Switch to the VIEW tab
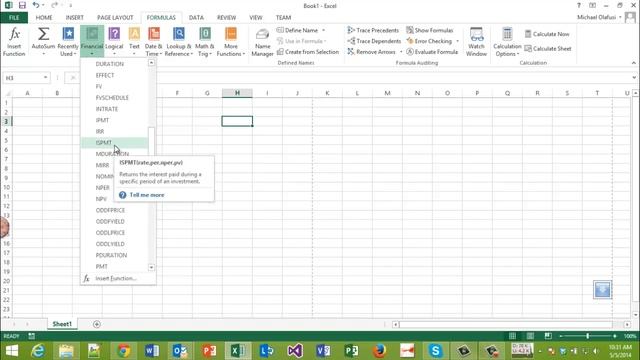This screenshot has height=360, width=640. (x=256, y=18)
